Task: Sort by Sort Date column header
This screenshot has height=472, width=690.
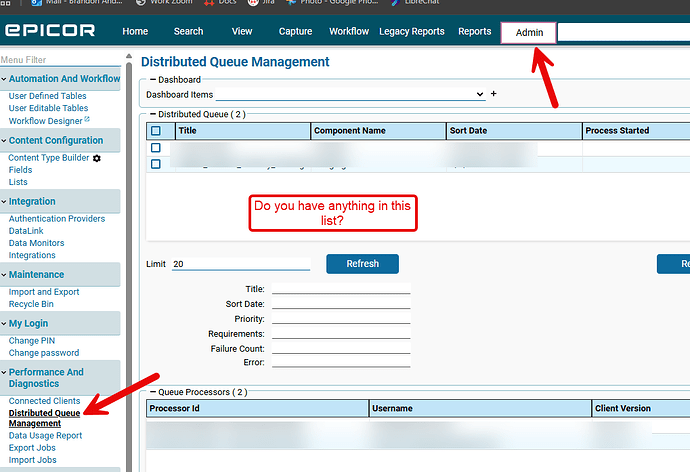Action: pos(514,131)
